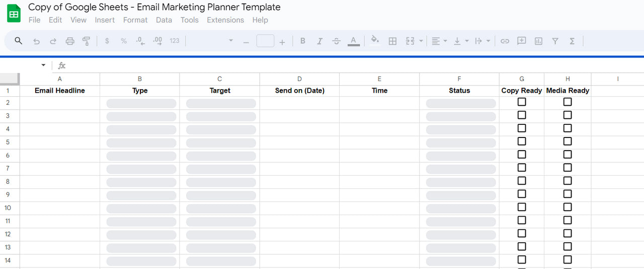Screen dimensions: 644x269
Task: Open the search the menus magnifier
Action: click(19, 41)
